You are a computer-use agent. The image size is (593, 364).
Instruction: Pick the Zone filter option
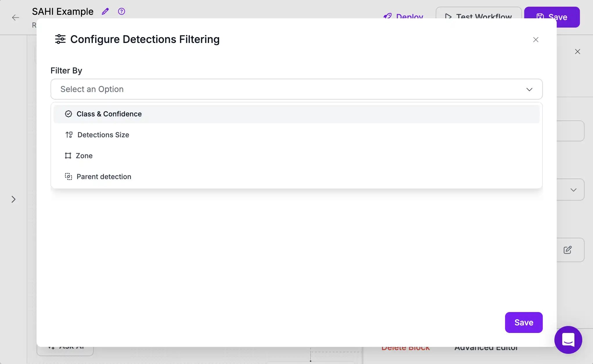tap(296, 156)
